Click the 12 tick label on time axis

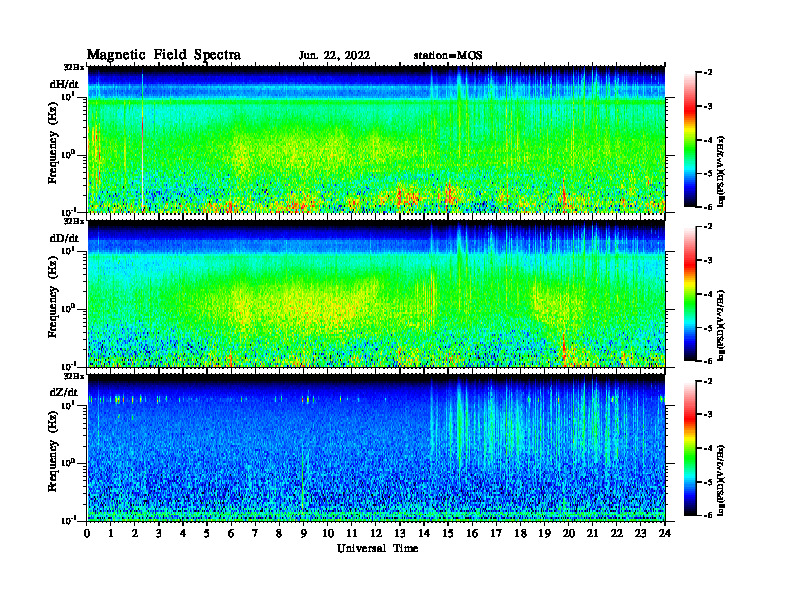[376, 534]
